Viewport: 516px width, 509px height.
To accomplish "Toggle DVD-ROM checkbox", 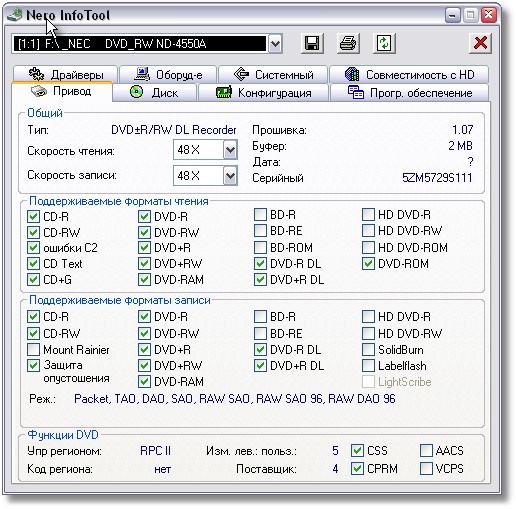I will pyautogui.click(x=368, y=264).
